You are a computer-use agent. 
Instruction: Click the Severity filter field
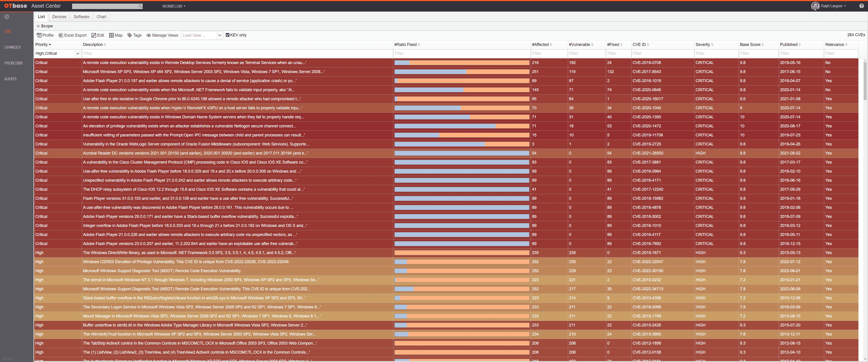coord(716,53)
